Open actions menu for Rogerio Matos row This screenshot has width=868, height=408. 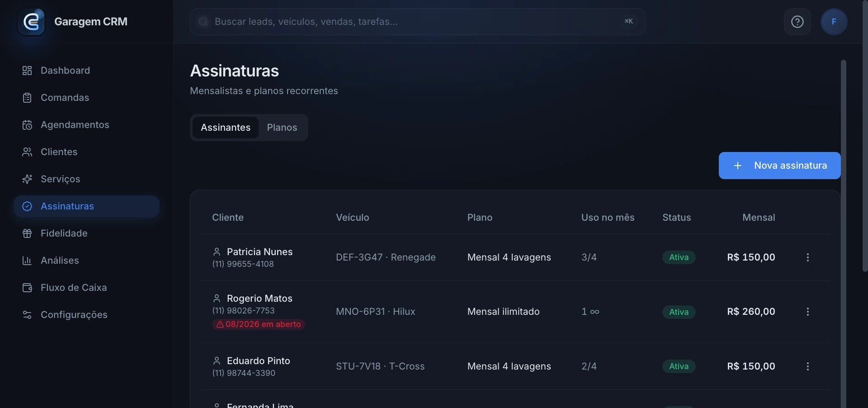pos(807,312)
